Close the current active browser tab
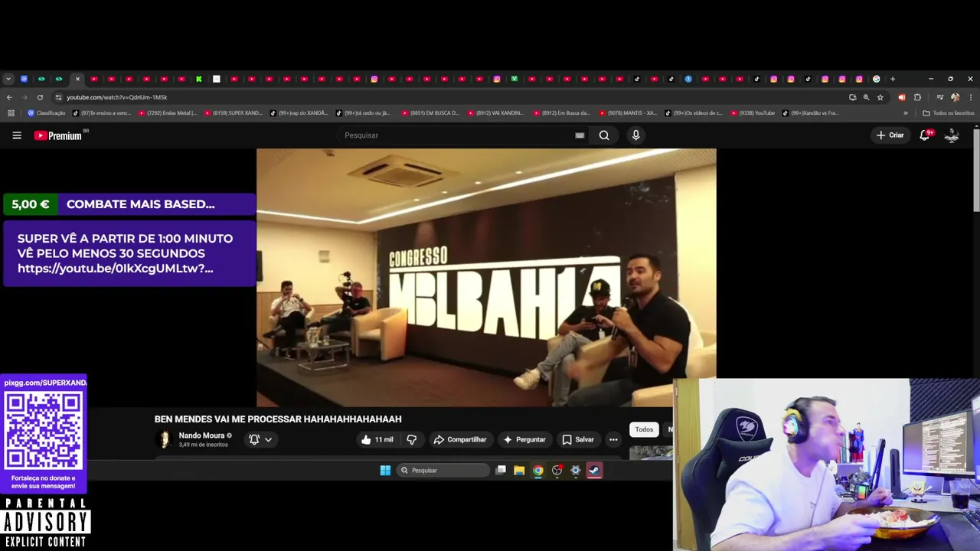Viewport: 980px width, 551px height. click(77, 79)
